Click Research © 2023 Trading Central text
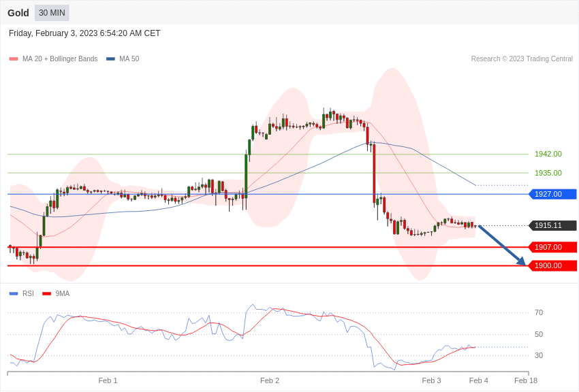 tap(522, 59)
